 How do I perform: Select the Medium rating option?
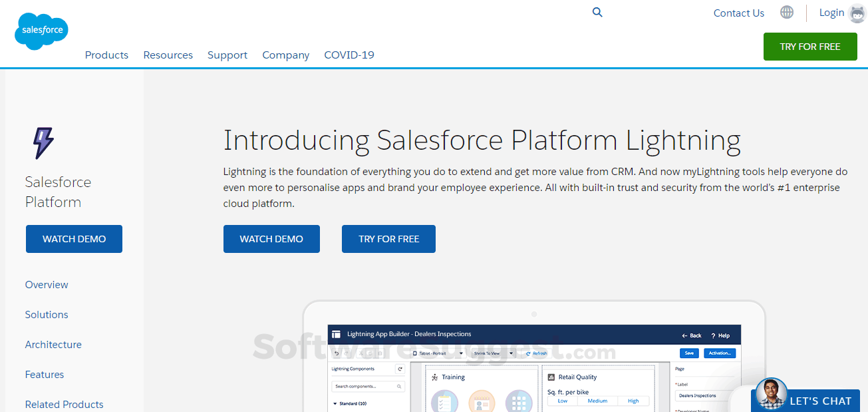pos(598,401)
